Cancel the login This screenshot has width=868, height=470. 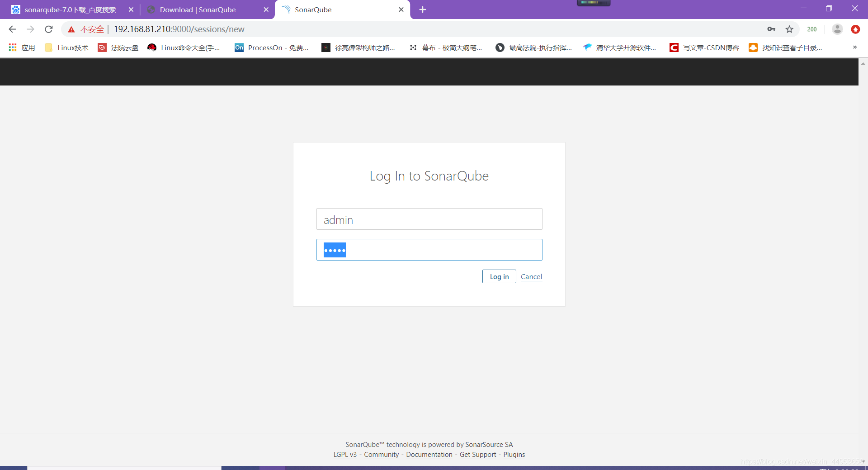pos(531,277)
